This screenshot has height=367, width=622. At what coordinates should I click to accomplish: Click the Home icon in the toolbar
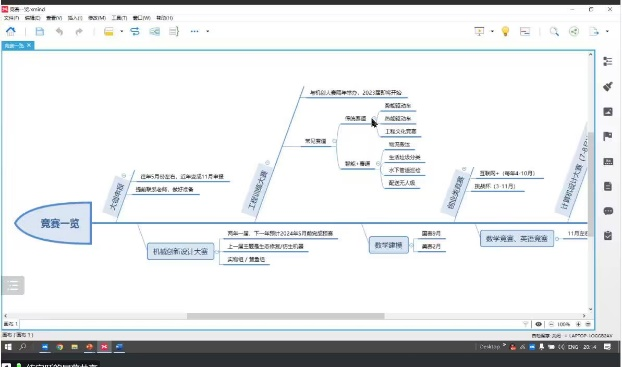click(x=11, y=31)
